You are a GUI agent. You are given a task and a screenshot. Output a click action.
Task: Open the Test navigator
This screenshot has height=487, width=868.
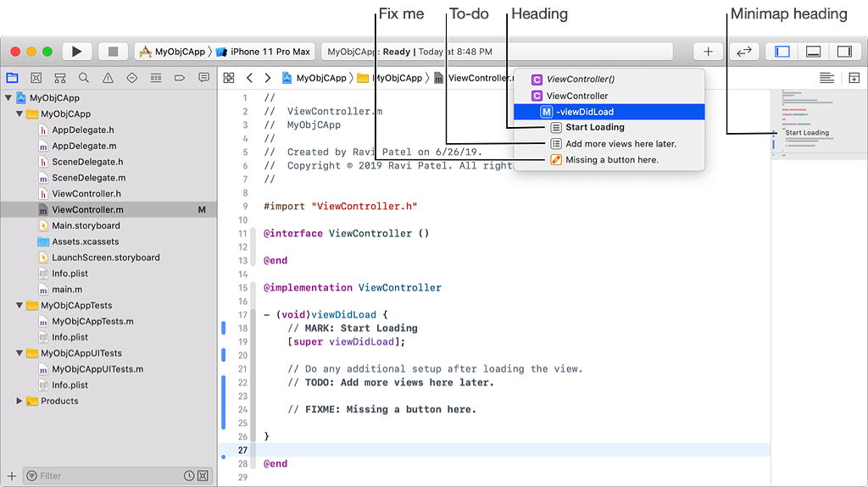131,78
